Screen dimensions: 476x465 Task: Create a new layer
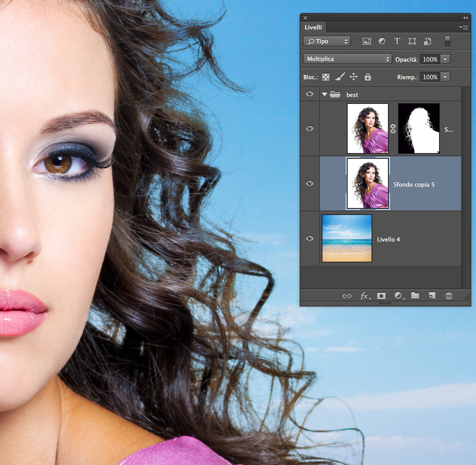(x=432, y=295)
